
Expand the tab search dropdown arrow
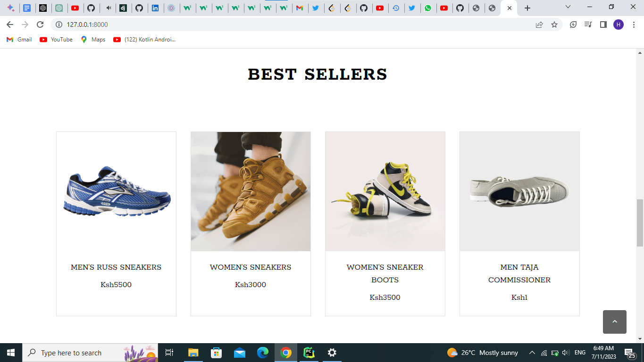(x=568, y=7)
